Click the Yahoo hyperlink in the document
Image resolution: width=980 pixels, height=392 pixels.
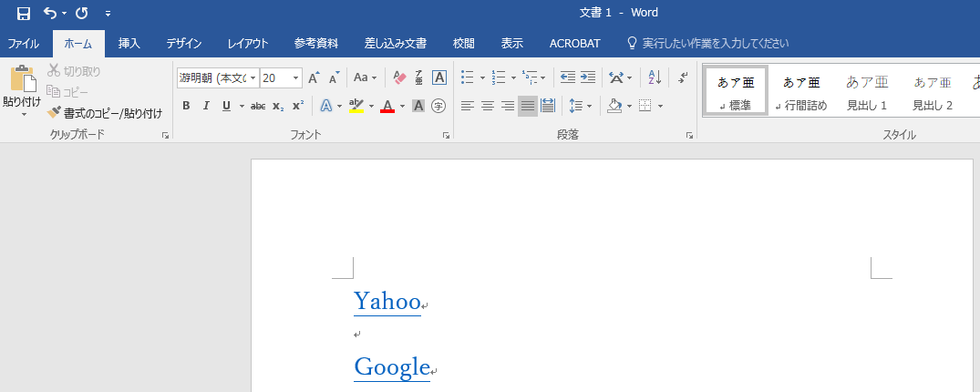387,302
